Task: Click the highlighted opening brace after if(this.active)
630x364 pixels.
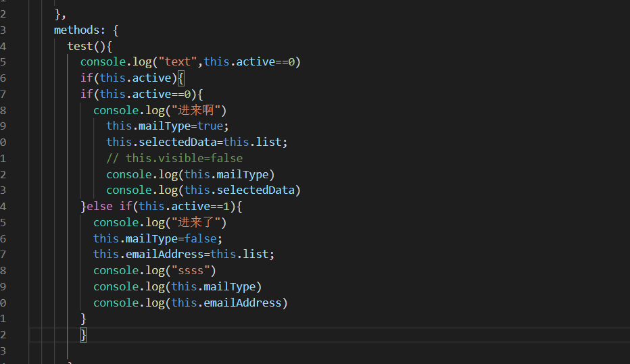Action: (x=181, y=78)
